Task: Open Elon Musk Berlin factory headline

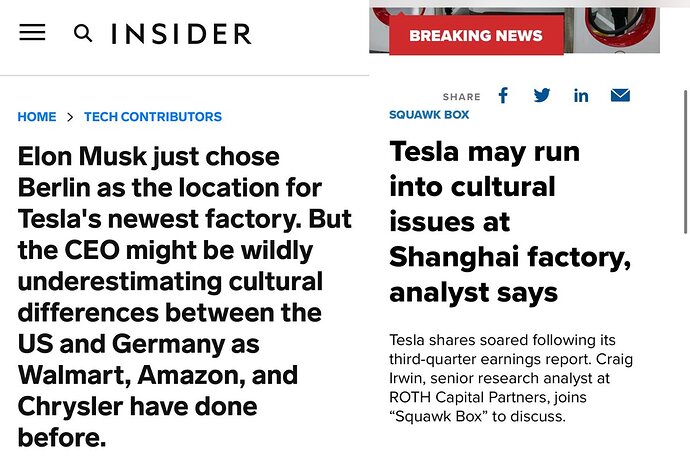Action: [x=185, y=297]
